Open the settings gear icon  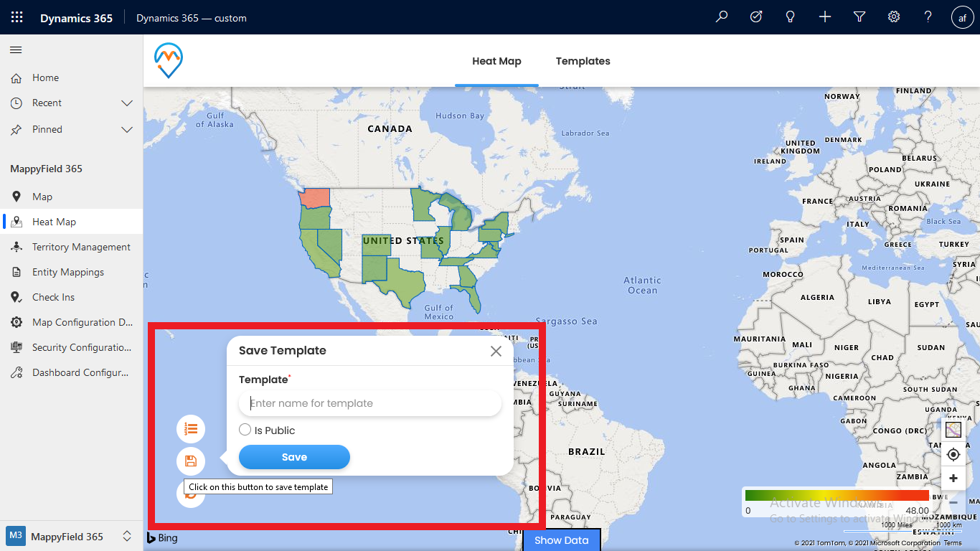tap(894, 17)
